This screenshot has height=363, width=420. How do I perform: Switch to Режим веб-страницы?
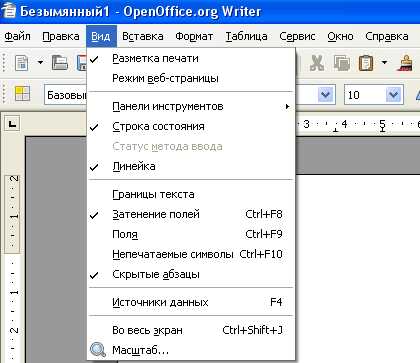point(191,79)
